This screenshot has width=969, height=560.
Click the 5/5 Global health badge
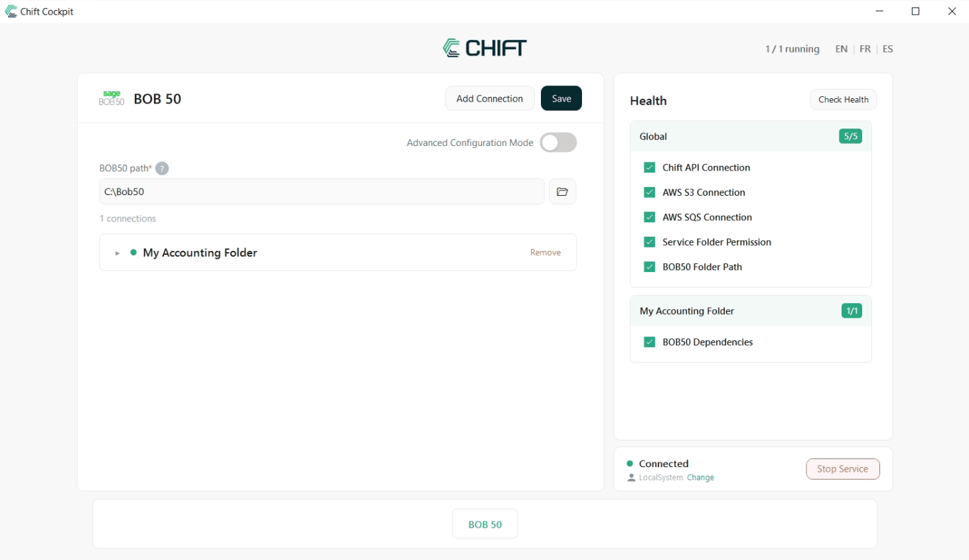[x=851, y=137]
